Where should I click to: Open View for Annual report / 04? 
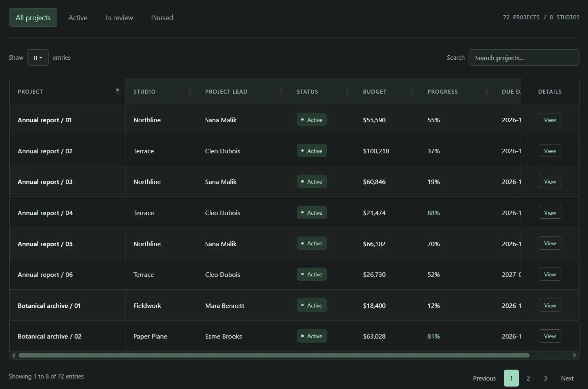(x=550, y=213)
